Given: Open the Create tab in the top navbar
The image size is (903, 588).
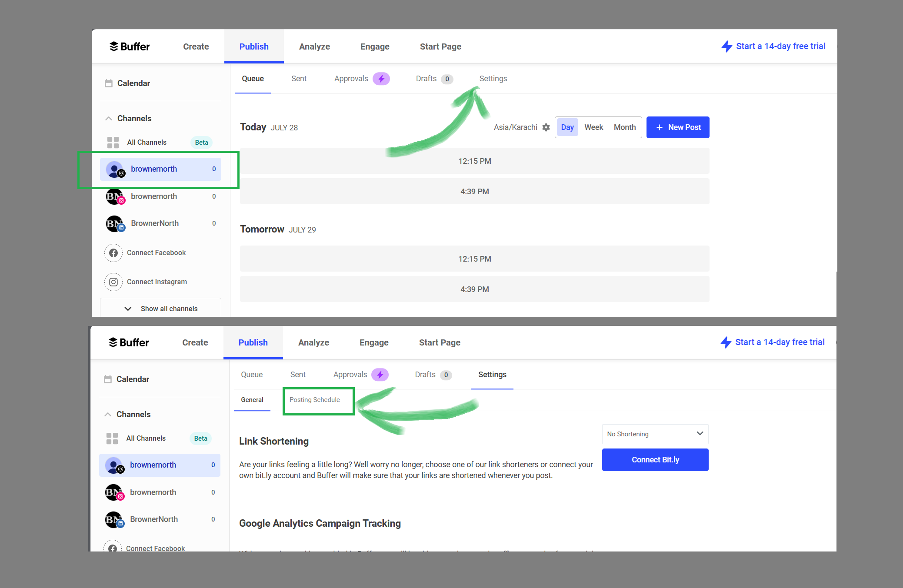Looking at the screenshot, I should [196, 47].
